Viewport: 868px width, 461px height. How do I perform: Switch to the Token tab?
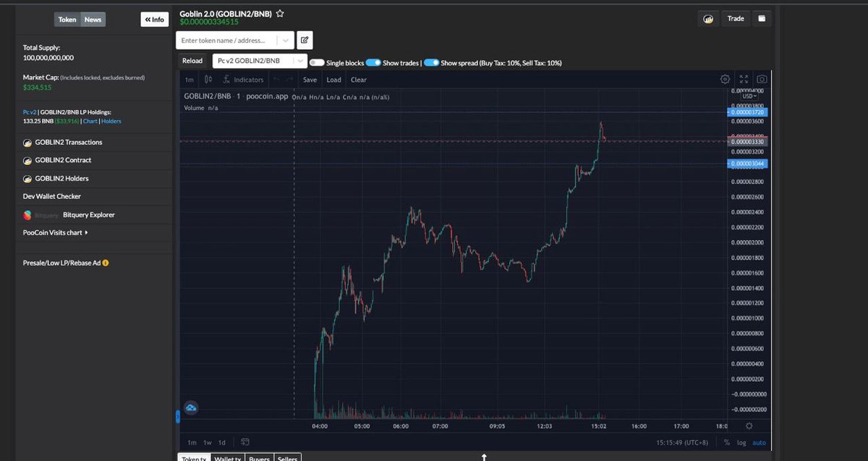pyautogui.click(x=67, y=20)
